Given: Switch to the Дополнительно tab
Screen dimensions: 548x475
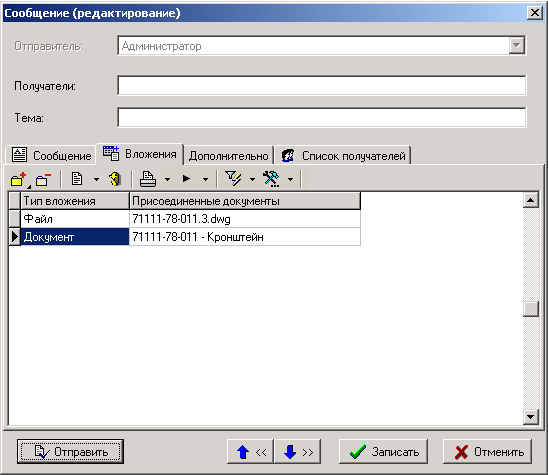Looking at the screenshot, I should [229, 156].
